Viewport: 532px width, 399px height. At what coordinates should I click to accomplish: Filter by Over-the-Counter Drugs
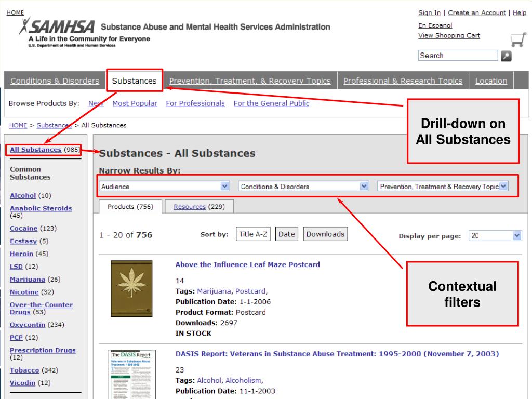click(x=41, y=309)
